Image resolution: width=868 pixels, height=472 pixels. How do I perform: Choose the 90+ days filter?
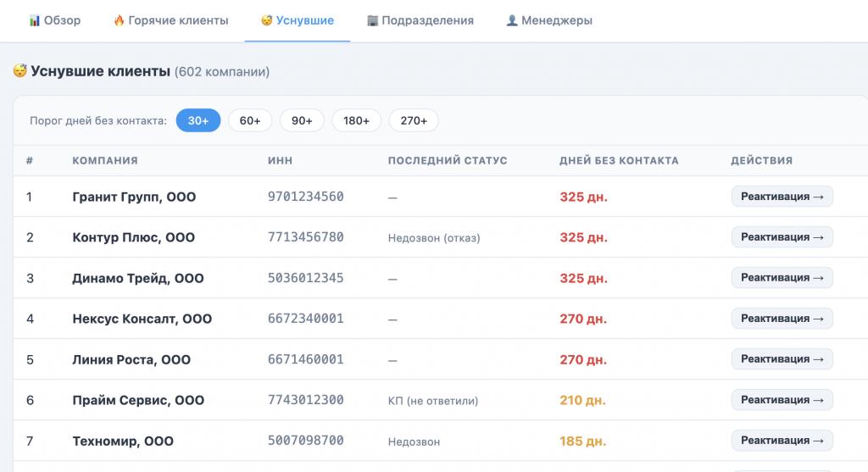[x=302, y=120]
